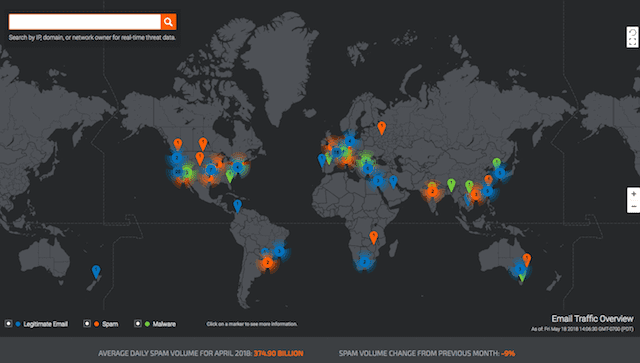Viewport: 640px width, 363px height.
Task: Reset the map view with the rotate icon
Action: [x=633, y=32]
